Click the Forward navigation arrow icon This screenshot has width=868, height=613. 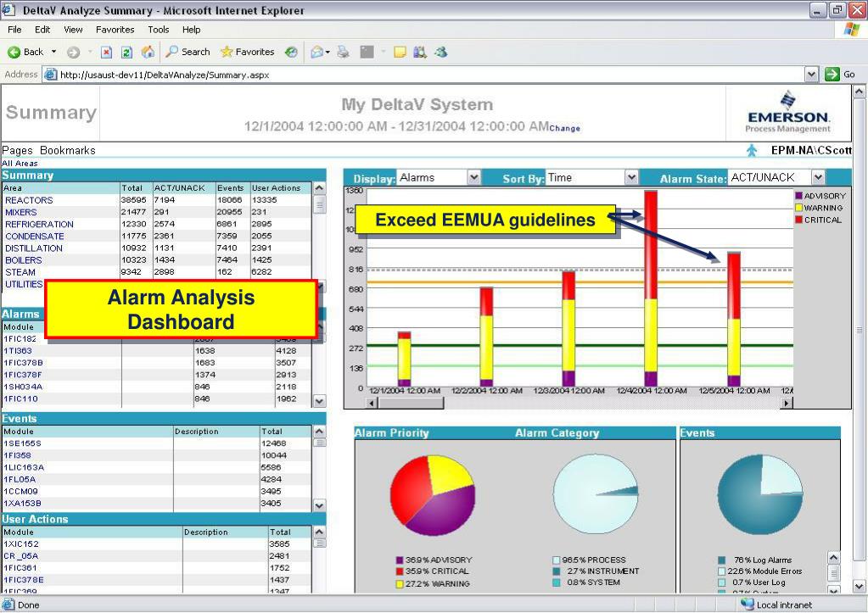click(x=73, y=53)
